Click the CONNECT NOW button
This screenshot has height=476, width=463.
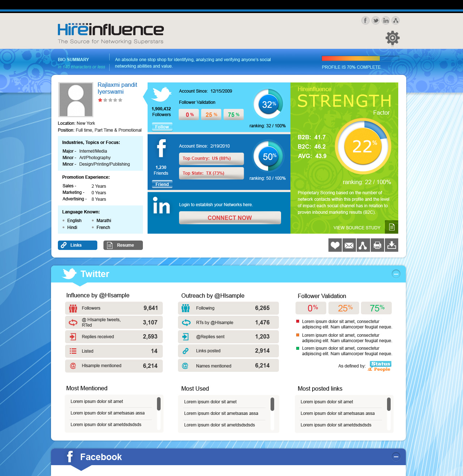coord(230,218)
